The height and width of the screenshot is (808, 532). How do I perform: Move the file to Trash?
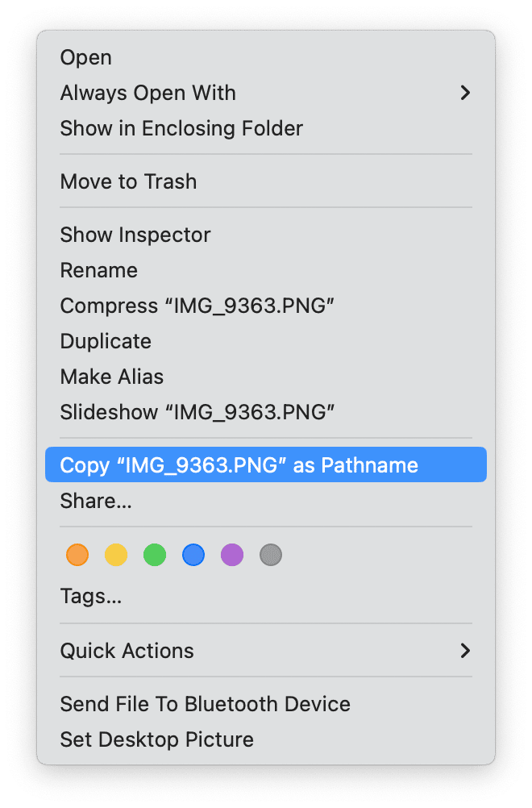[x=128, y=181]
